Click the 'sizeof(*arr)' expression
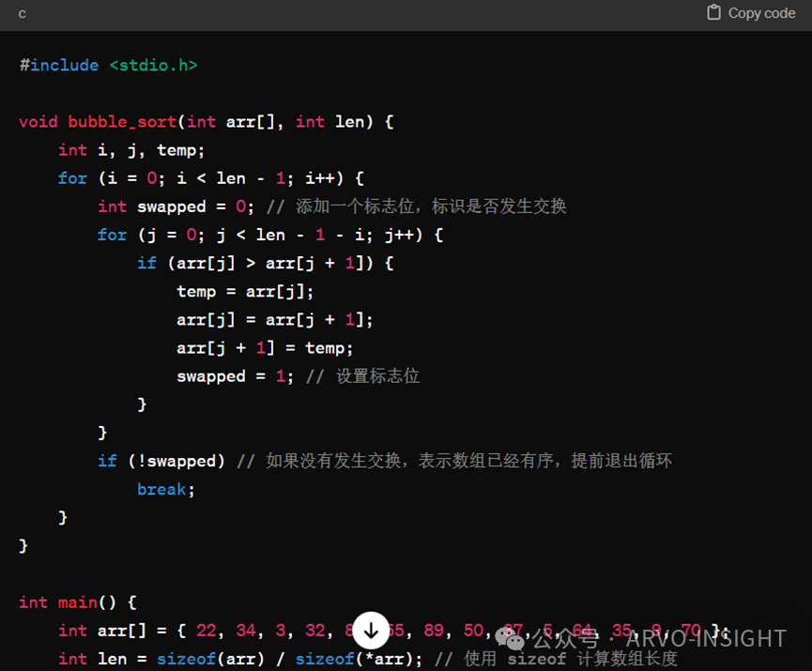The width and height of the screenshot is (812, 671). (354, 659)
